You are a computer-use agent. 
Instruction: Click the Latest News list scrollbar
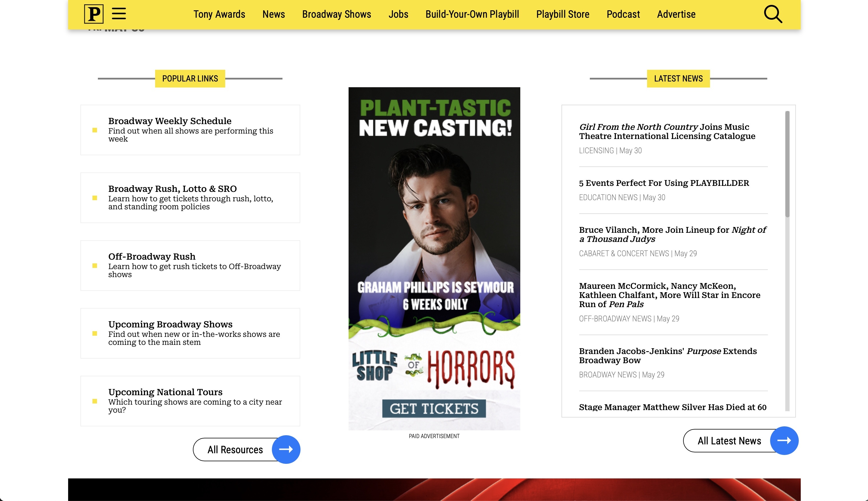click(787, 164)
